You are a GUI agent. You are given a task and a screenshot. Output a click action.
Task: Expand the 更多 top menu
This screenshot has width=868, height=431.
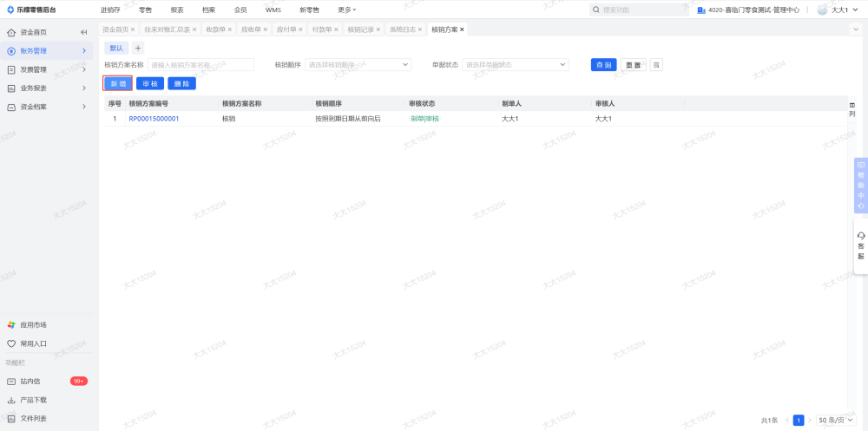pos(347,10)
